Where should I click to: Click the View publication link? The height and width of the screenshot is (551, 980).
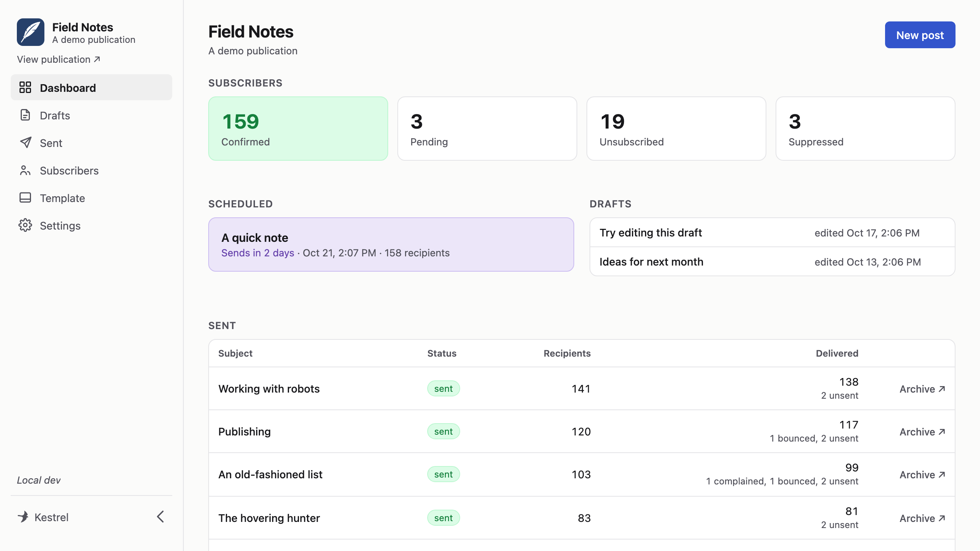[x=59, y=59]
